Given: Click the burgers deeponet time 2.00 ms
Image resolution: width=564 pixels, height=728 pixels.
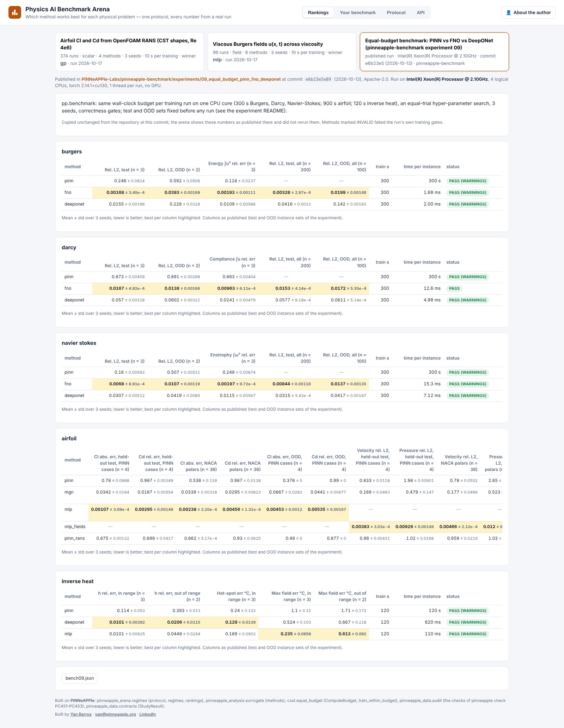Looking at the screenshot, I should [x=432, y=204].
